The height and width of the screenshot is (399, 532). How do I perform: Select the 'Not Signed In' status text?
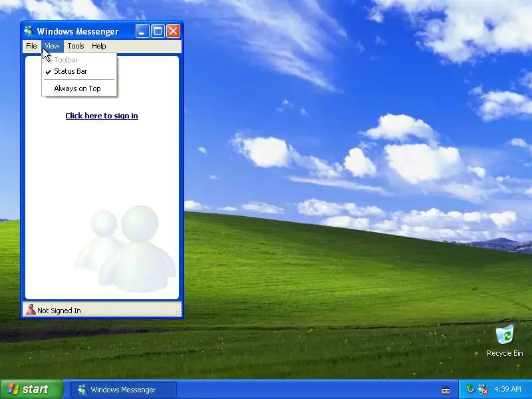59,311
